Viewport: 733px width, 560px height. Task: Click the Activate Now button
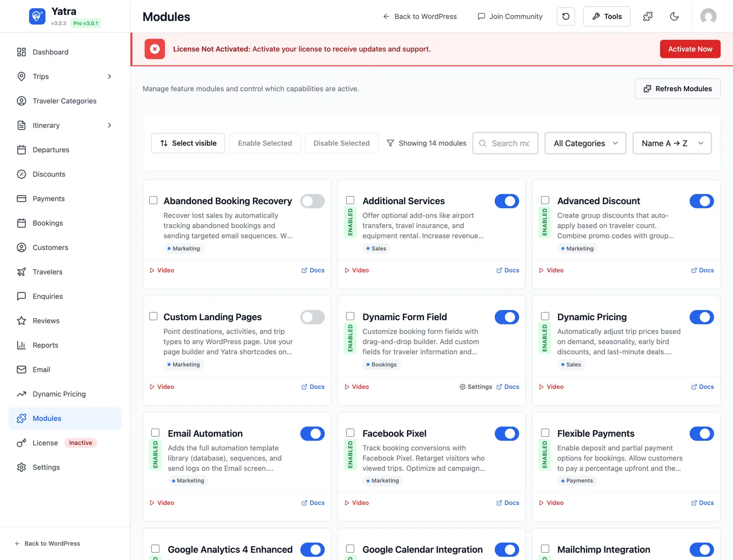tap(690, 49)
